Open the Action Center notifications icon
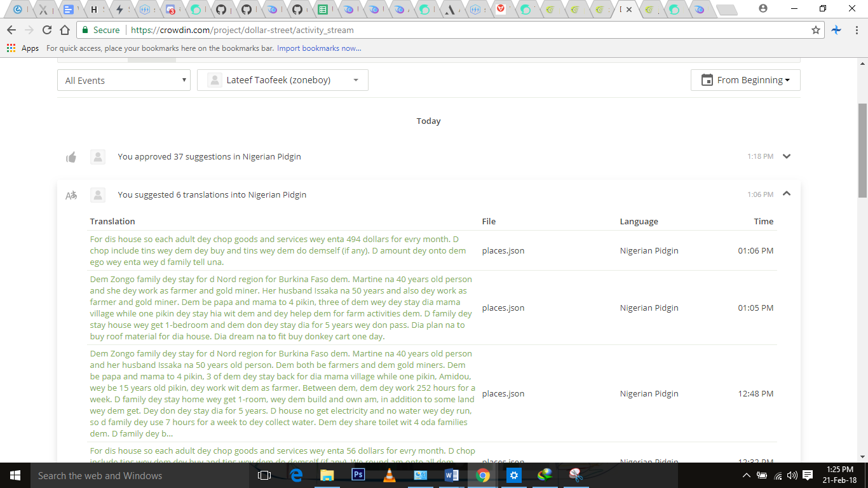868x488 pixels. (808, 475)
